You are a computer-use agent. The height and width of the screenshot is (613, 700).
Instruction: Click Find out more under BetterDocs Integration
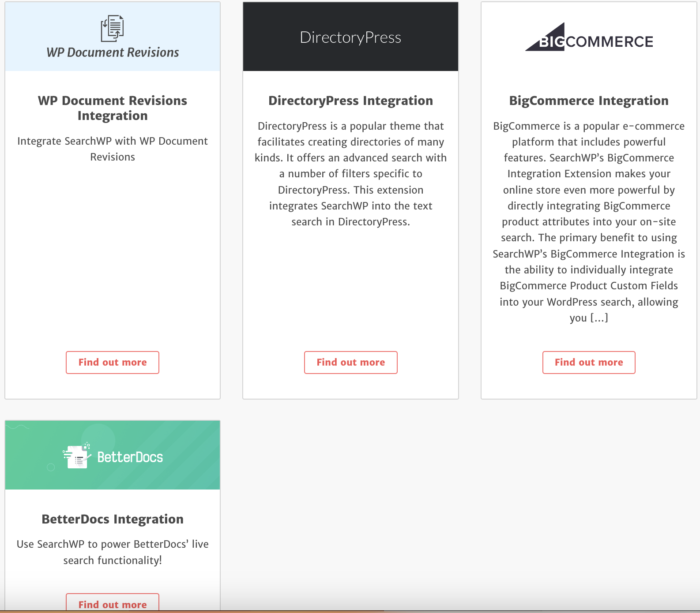113,603
